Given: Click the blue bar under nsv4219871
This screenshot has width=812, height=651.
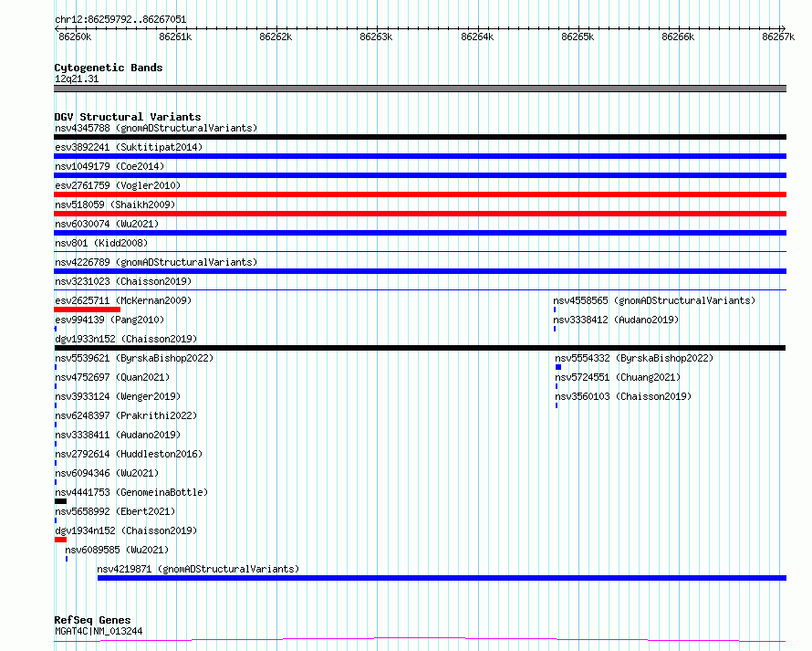Looking at the screenshot, I should pyautogui.click(x=442, y=578).
